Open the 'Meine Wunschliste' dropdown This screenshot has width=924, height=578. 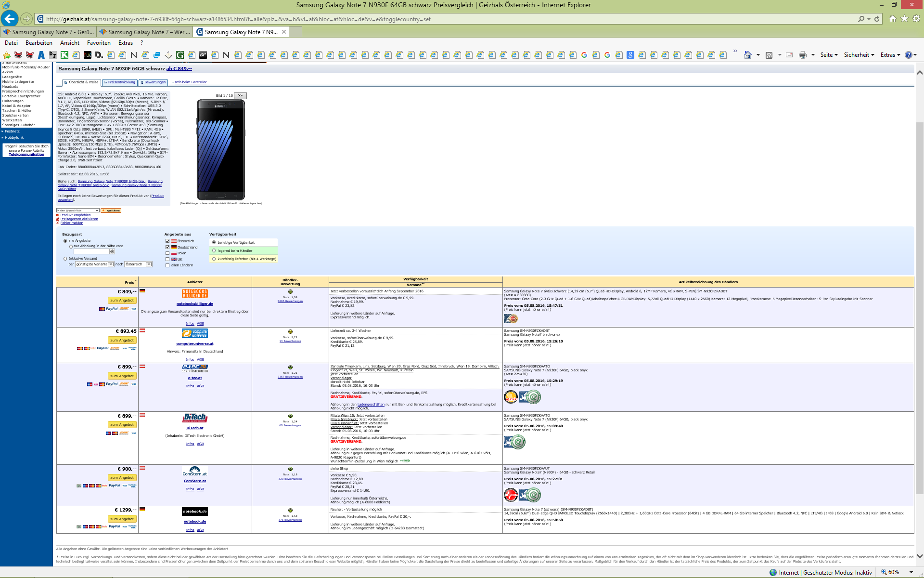point(78,210)
